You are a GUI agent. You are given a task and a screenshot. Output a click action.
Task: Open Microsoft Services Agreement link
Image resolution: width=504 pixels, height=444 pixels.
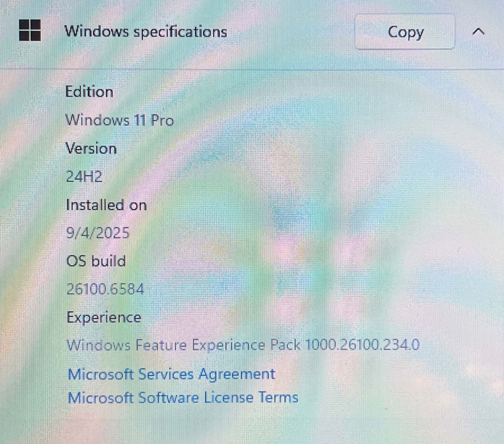(x=172, y=374)
